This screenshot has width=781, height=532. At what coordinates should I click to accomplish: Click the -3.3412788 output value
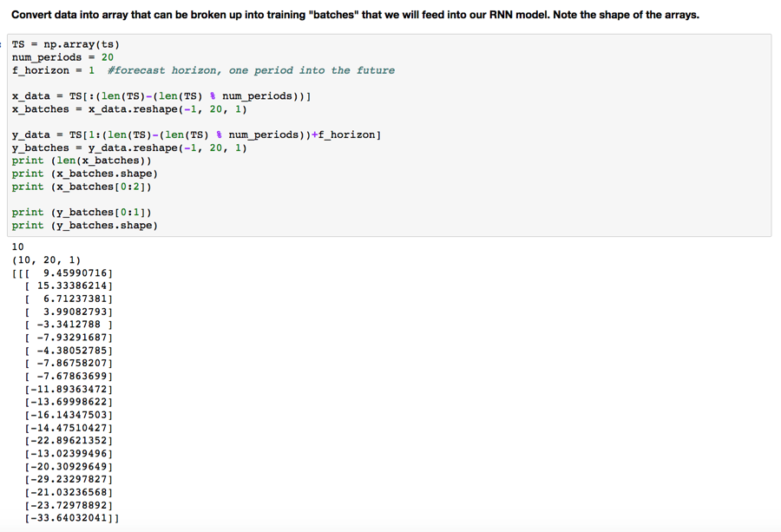click(69, 325)
